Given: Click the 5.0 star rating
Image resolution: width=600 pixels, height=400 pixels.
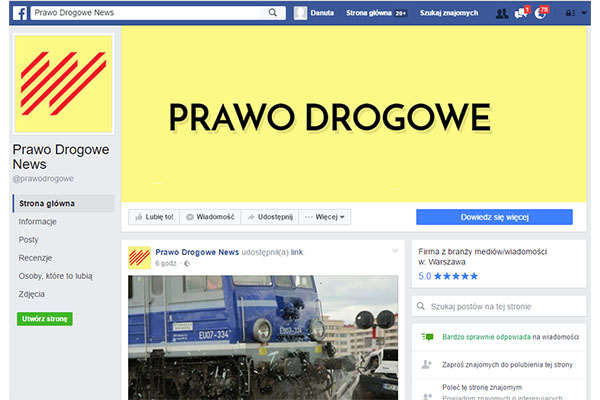Looking at the screenshot, I should click(x=448, y=276).
